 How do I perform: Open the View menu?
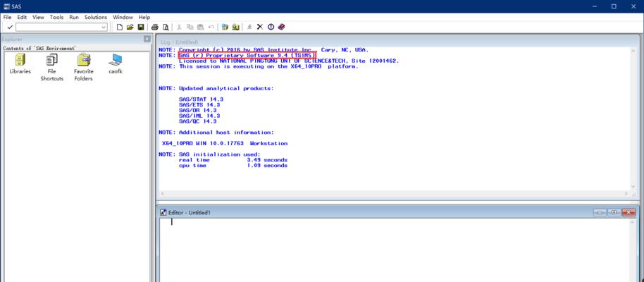tap(38, 17)
